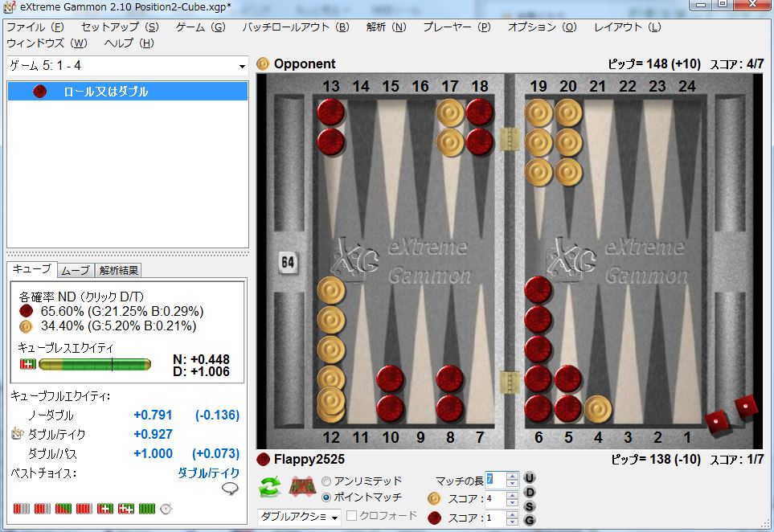
Task: Open the ゲーム 5: 1 - 4 dropdown
Action: (x=242, y=66)
